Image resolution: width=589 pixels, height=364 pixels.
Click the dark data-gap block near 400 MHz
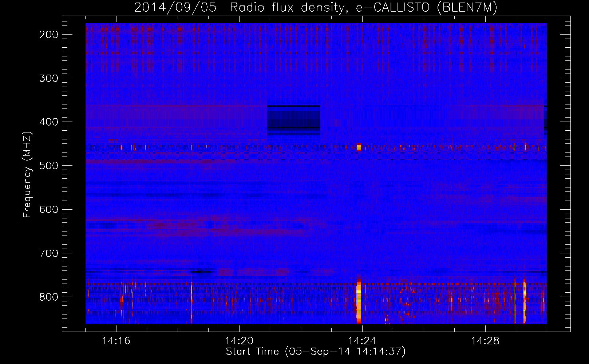point(294,120)
